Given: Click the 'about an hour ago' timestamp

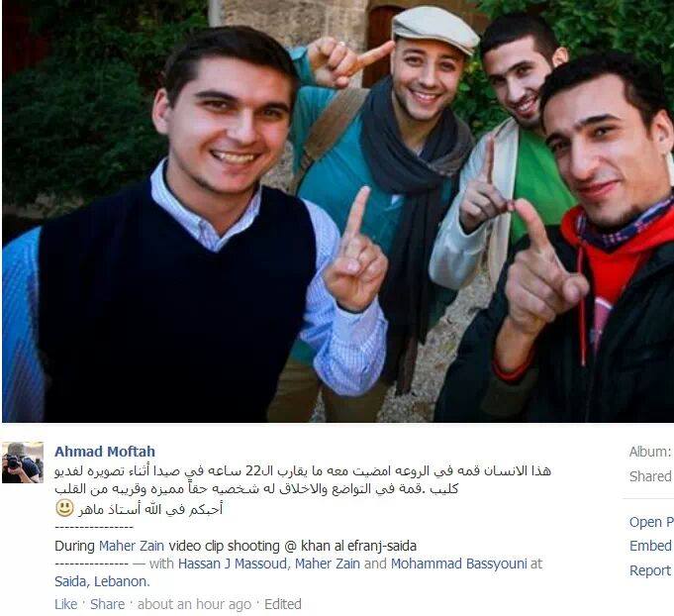Looking at the screenshot, I should (x=194, y=604).
